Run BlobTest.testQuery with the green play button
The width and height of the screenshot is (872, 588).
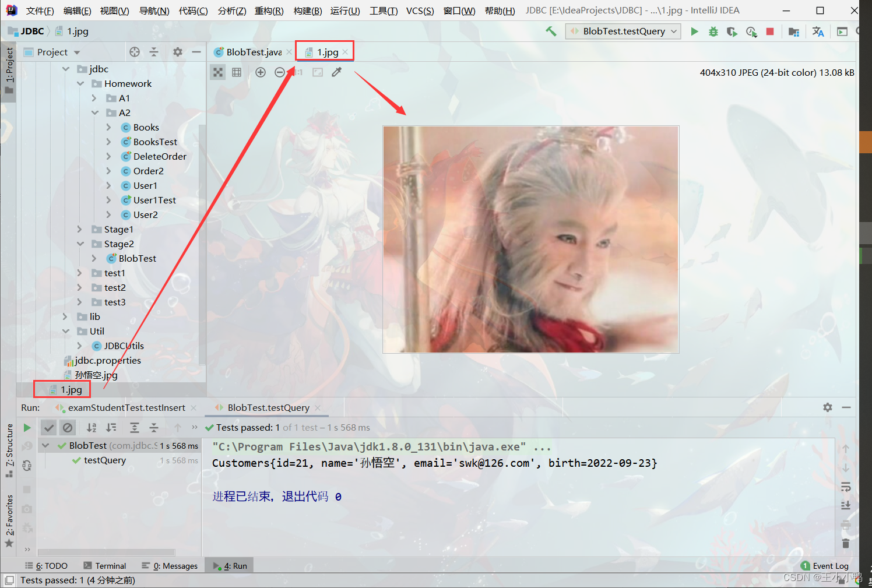[694, 31]
